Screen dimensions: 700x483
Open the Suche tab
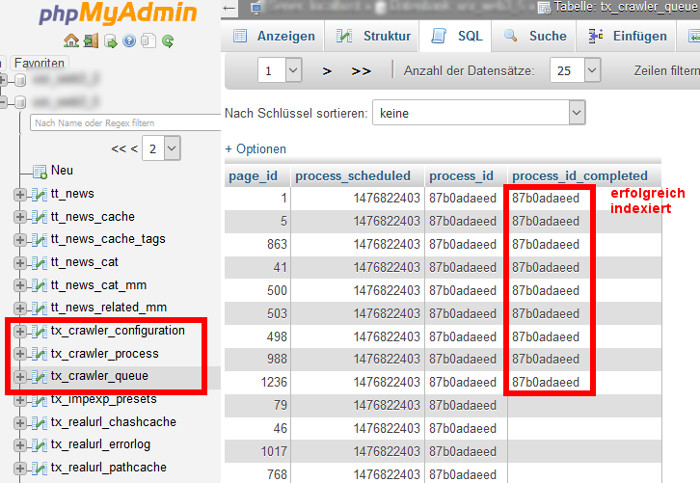[x=535, y=36]
